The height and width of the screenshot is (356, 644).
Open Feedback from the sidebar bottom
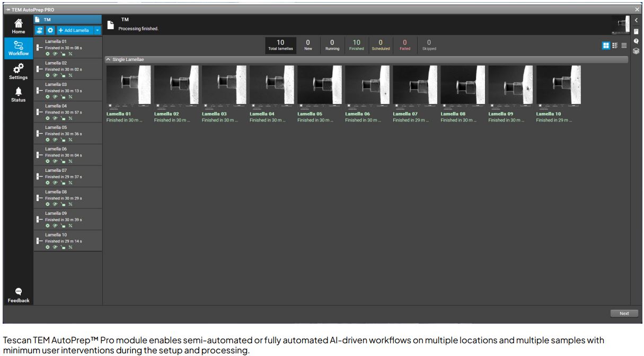(x=19, y=295)
